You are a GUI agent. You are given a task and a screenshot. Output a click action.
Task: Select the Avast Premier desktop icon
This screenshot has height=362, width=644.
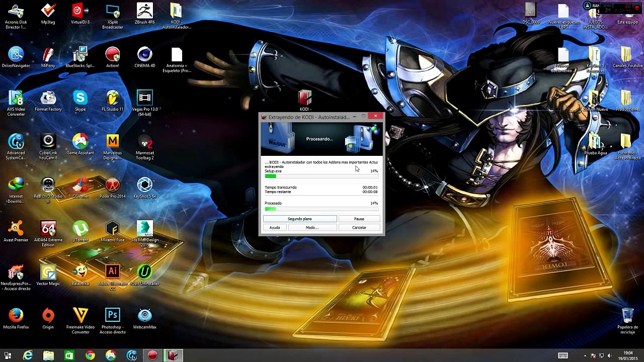point(16,232)
